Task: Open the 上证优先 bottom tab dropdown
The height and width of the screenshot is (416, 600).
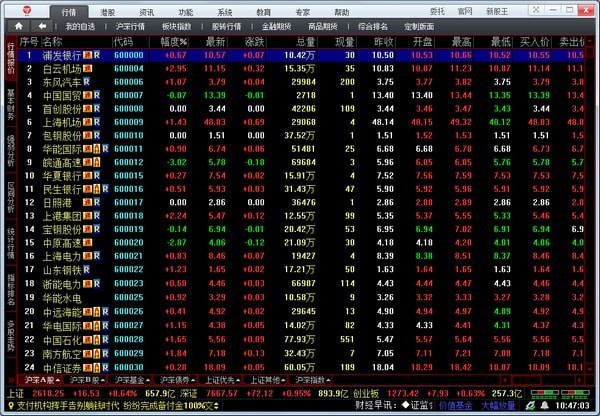Action: [x=238, y=380]
